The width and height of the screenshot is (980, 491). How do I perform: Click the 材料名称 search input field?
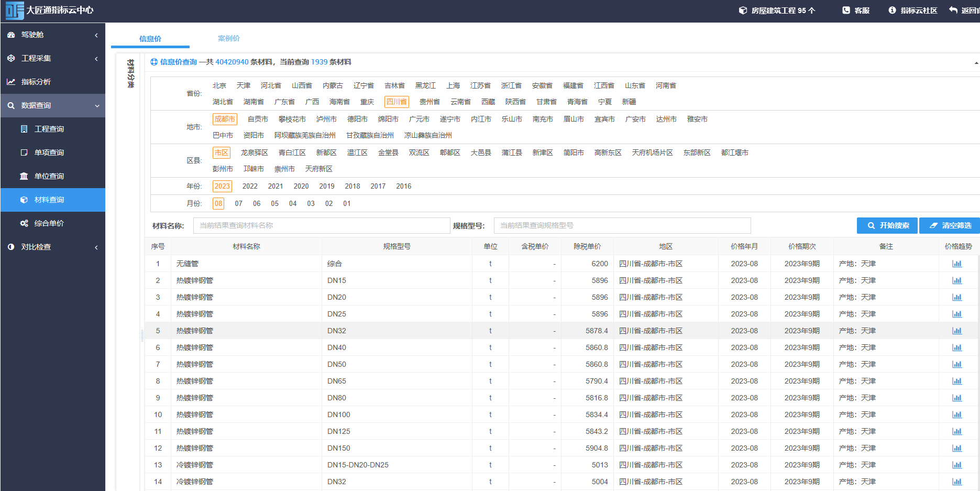[322, 225]
